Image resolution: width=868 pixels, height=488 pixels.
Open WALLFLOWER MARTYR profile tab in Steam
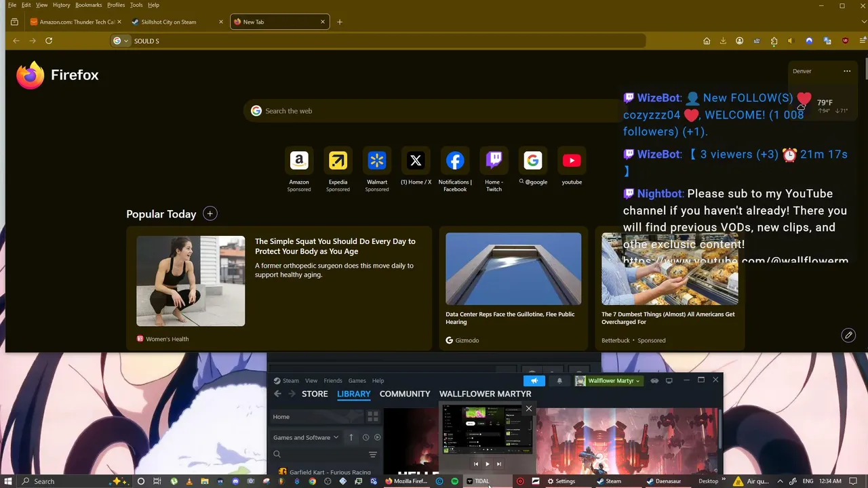[486, 394]
